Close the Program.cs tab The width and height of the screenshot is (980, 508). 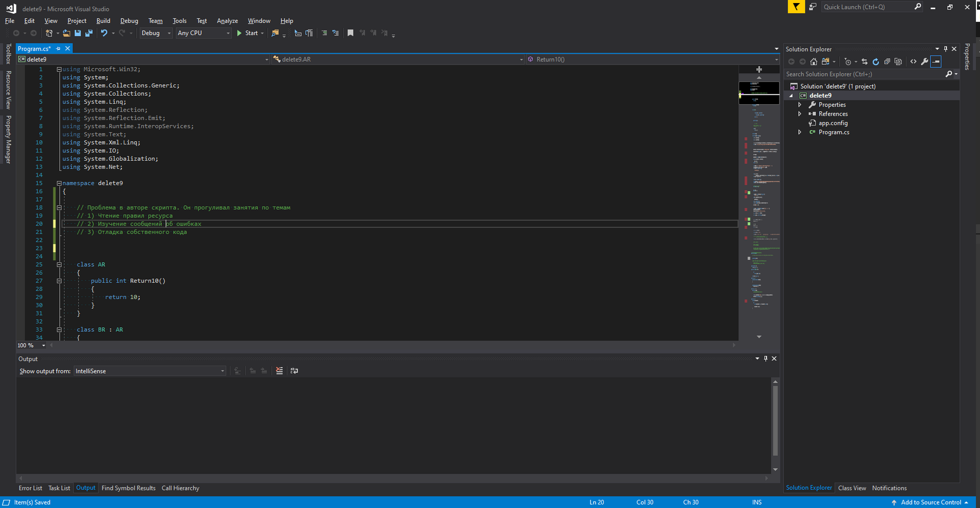point(67,49)
